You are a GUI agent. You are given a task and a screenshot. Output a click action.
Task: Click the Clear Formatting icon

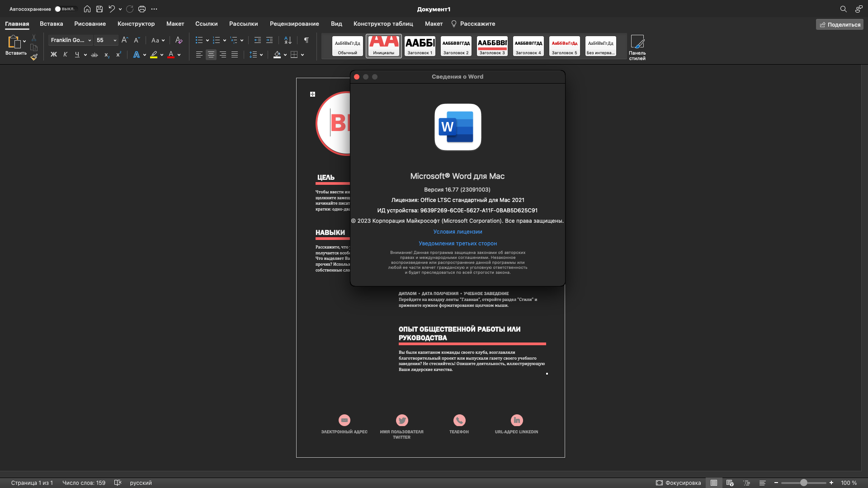point(179,40)
